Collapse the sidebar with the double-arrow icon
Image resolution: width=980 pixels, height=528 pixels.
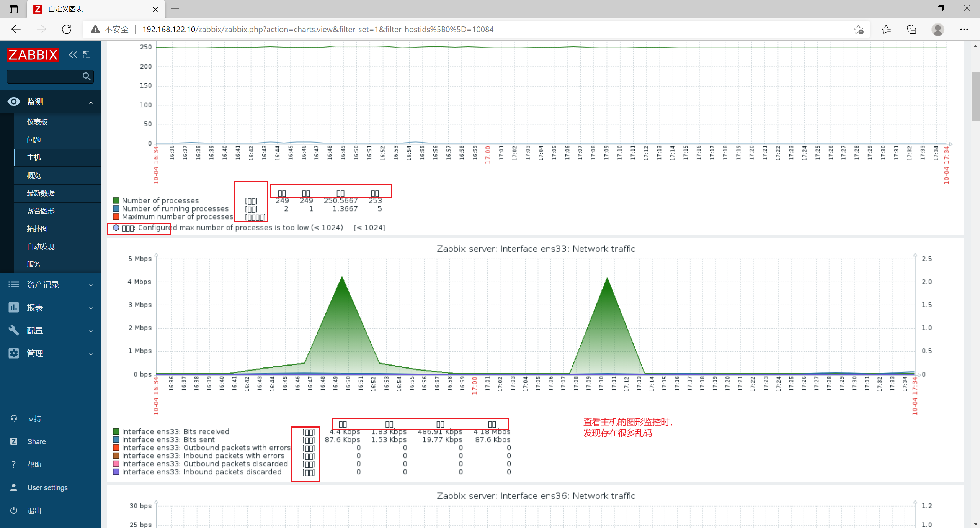coord(73,55)
